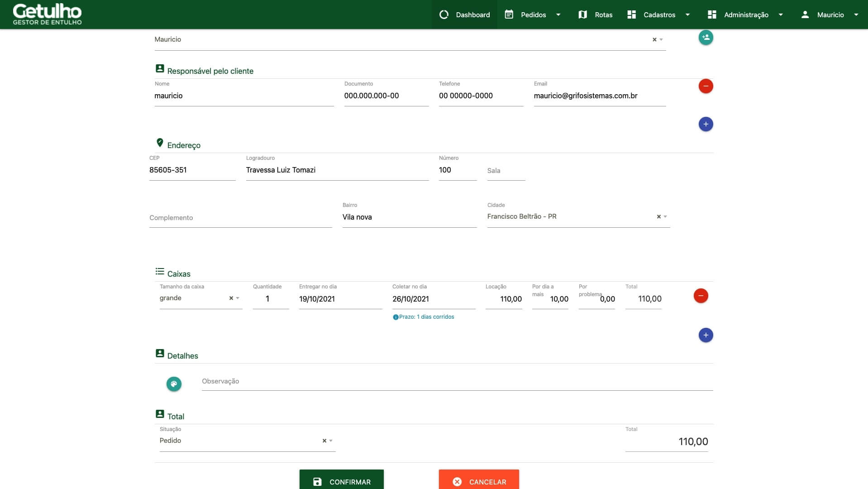Open the Mauricio user menu arrow
Viewport: 868px width, 489px height.
pos(856,14)
